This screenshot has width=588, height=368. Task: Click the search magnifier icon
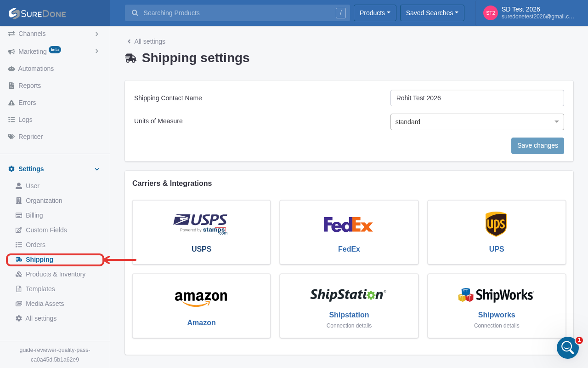coord(135,13)
